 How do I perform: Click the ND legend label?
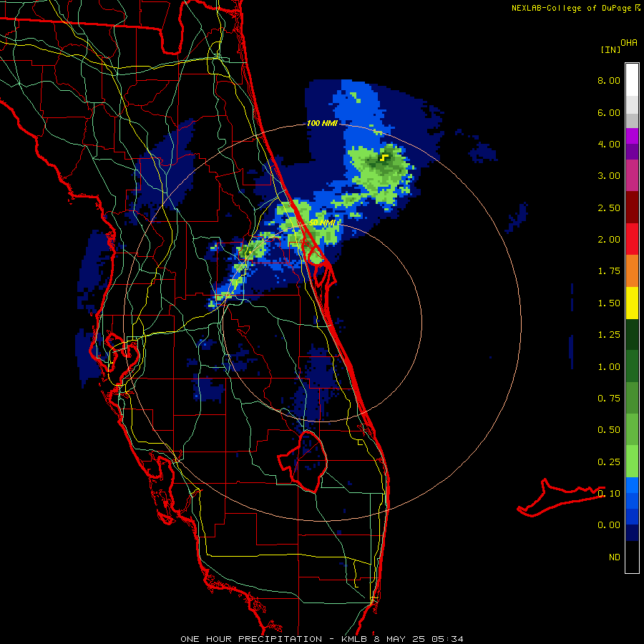point(615,557)
